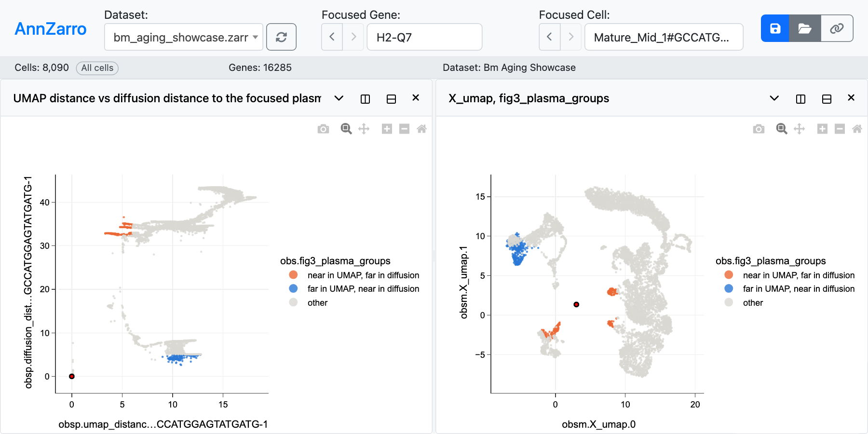Click the H2-Q7 focused gene field
This screenshot has width=868, height=434.
tap(424, 37)
